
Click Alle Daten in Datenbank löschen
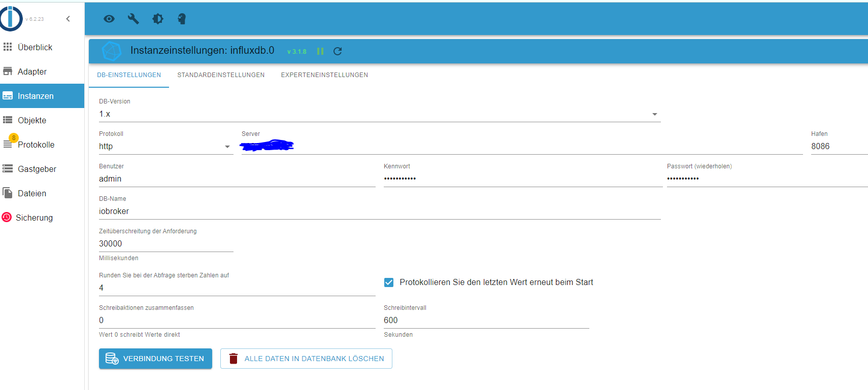pyautogui.click(x=306, y=359)
